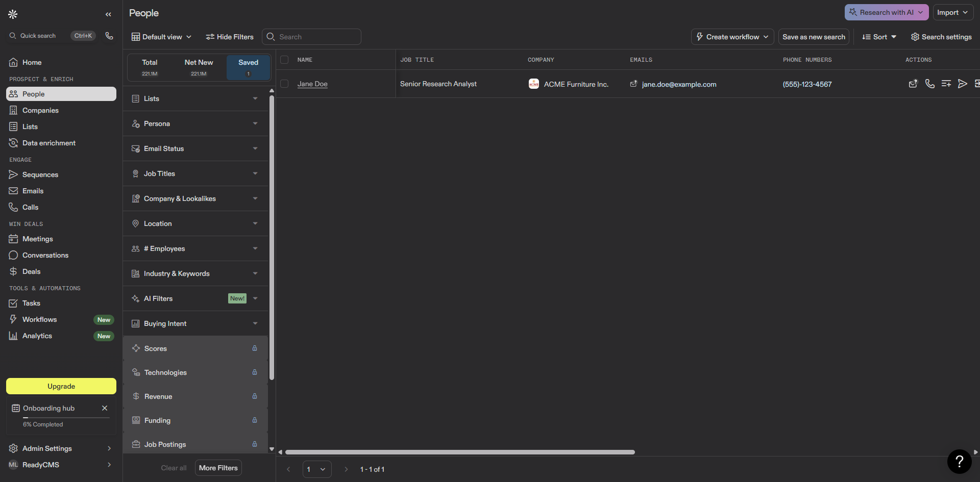Switch to the Net New tab
980x482 pixels.
tap(199, 67)
